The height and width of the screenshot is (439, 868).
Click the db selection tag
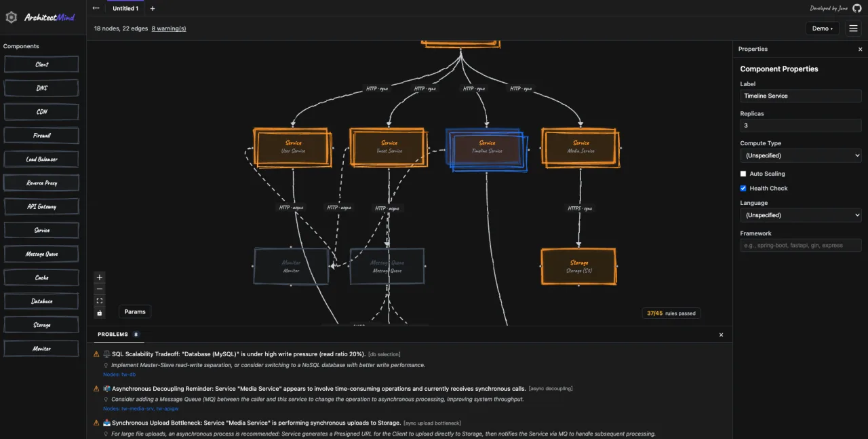click(x=384, y=354)
